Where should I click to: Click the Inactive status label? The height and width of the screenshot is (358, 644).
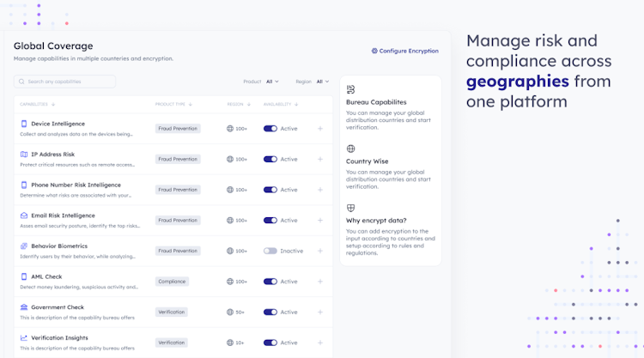pyautogui.click(x=292, y=251)
